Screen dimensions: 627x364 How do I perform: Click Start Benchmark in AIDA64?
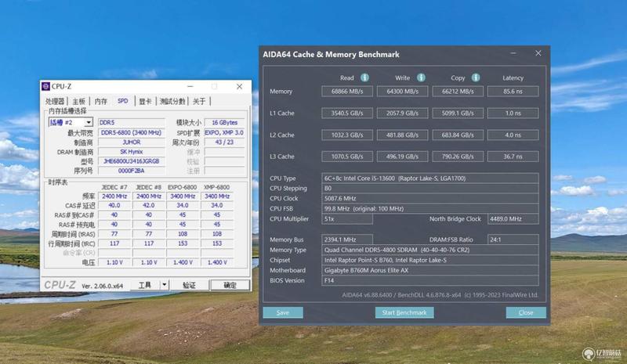pyautogui.click(x=404, y=312)
